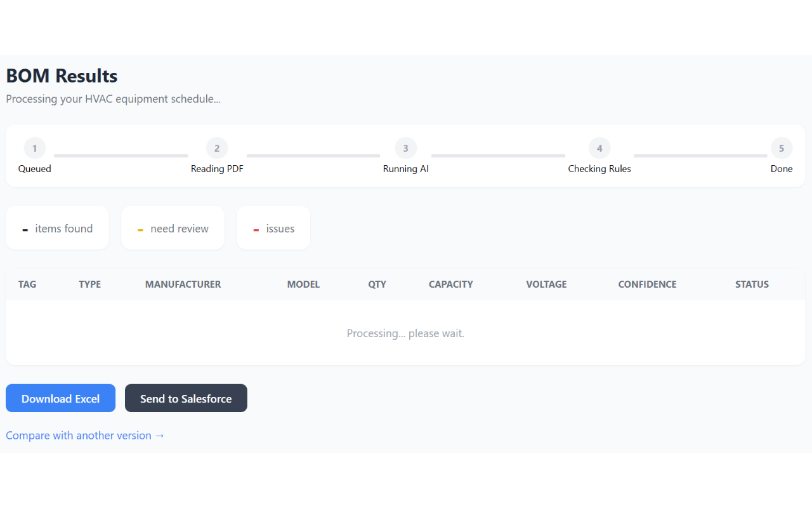Image resolution: width=812 pixels, height=508 pixels.
Task: Click the 'Processing... please wait.' message
Action: click(405, 333)
